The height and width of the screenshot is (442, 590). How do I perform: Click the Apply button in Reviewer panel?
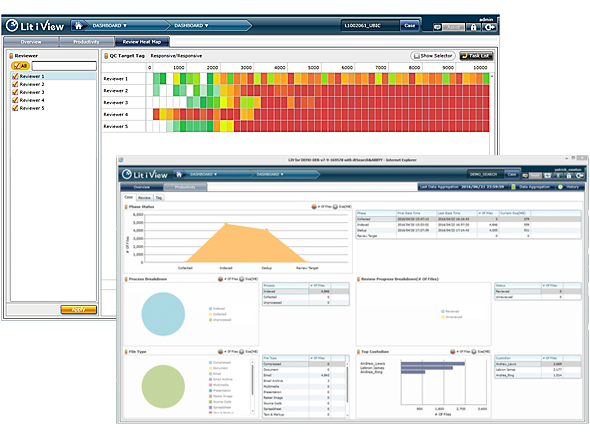pos(79,309)
